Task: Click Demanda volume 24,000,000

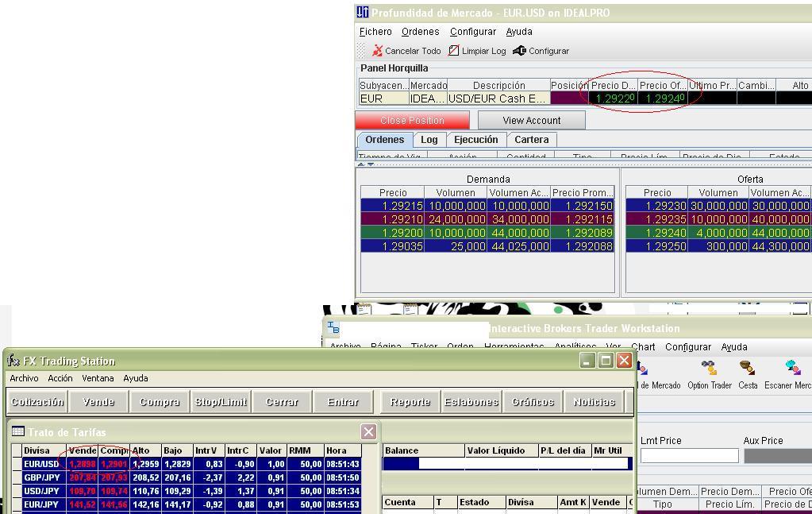Action: tap(456, 219)
